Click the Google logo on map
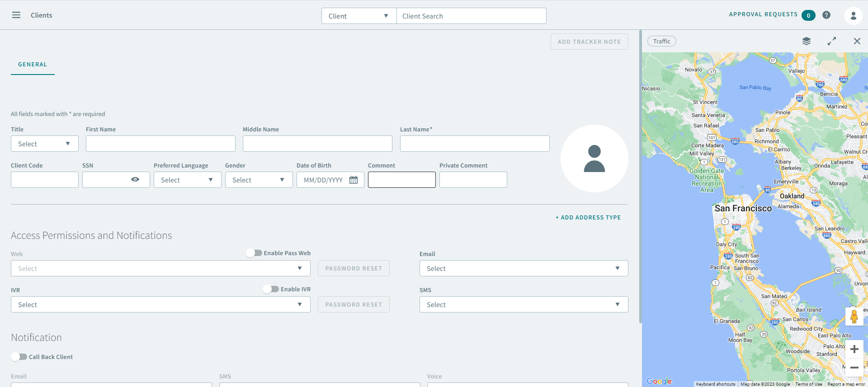This screenshot has height=387, width=868. tap(659, 381)
